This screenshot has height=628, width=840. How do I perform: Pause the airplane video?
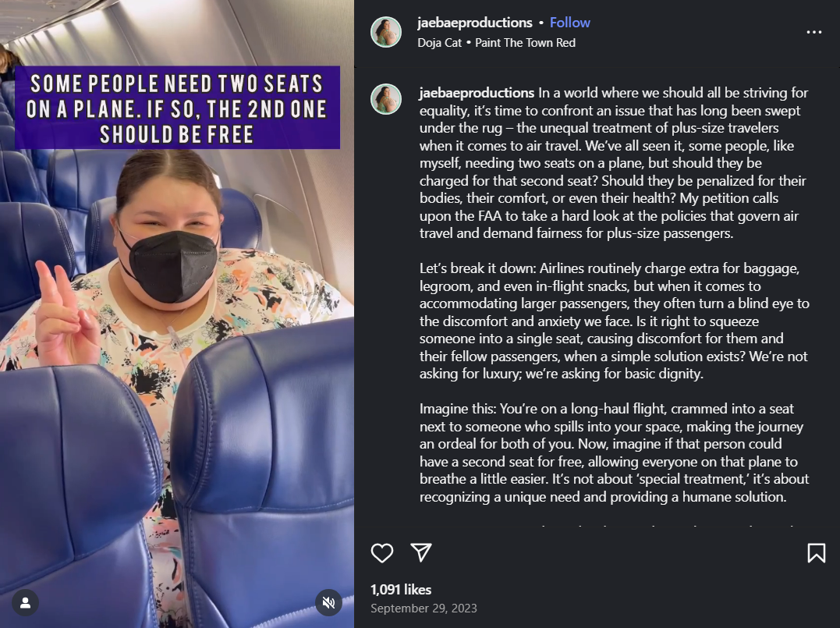[x=177, y=351]
